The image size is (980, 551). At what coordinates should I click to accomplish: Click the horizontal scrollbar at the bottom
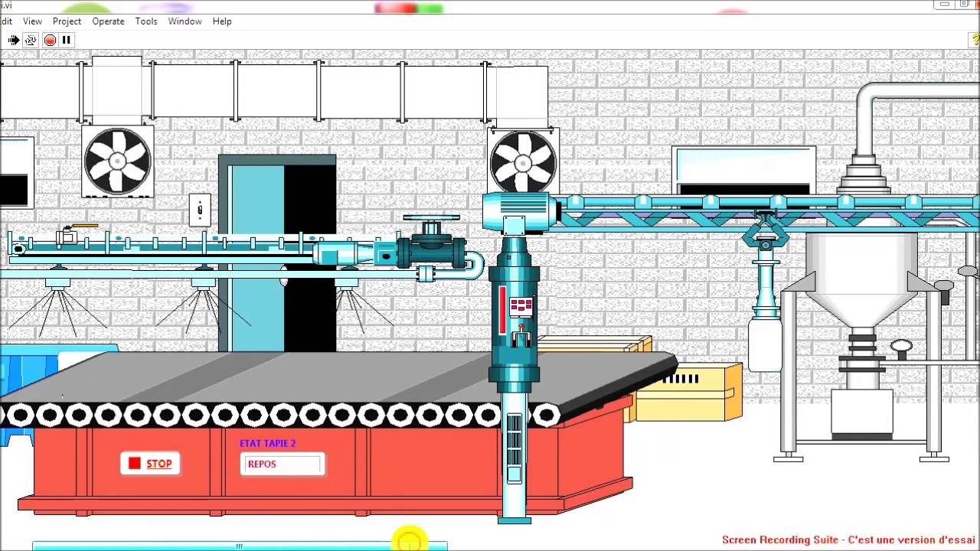240,546
